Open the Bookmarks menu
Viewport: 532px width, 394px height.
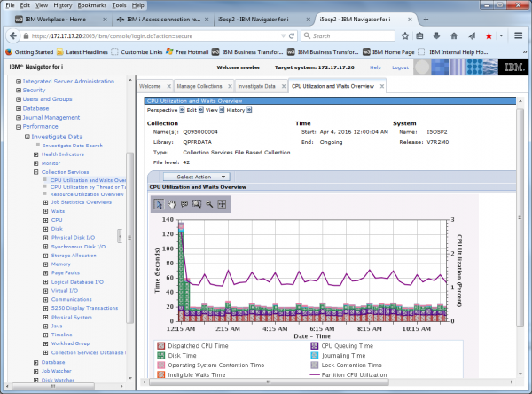[x=92, y=5]
